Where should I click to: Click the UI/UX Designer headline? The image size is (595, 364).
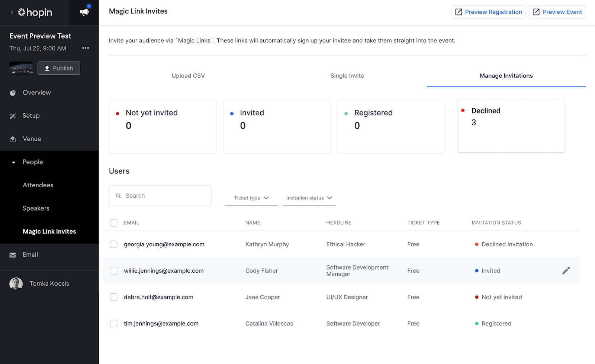347,297
